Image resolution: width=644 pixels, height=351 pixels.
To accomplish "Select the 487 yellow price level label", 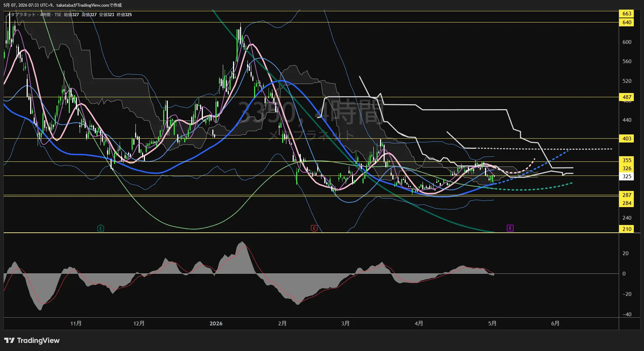I will pyautogui.click(x=626, y=97).
